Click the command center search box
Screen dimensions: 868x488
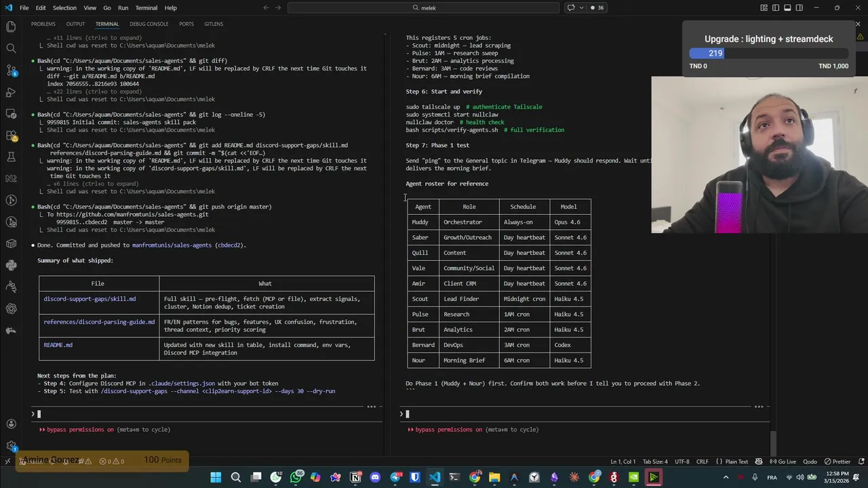coord(424,7)
